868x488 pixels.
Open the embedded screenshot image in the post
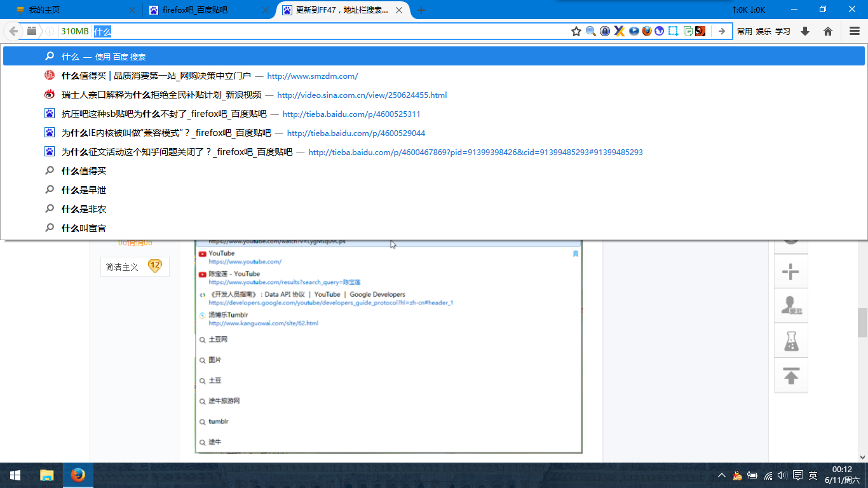tap(388, 346)
